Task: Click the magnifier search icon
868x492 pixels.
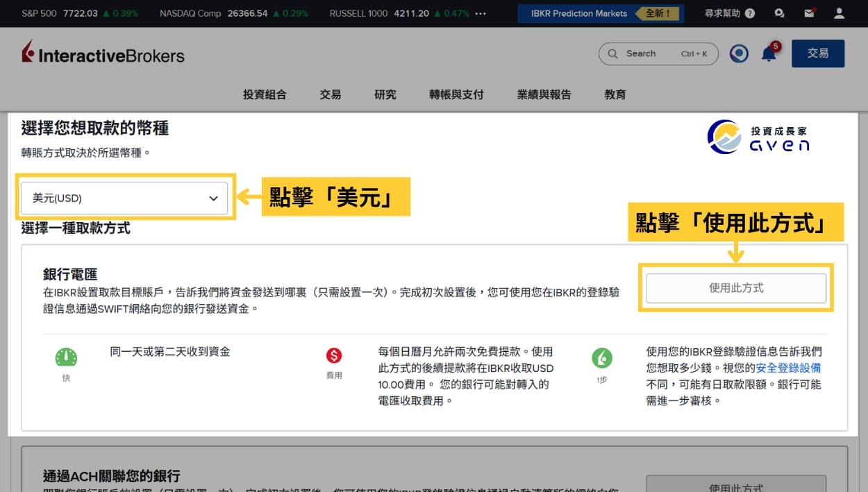Action: pos(613,53)
